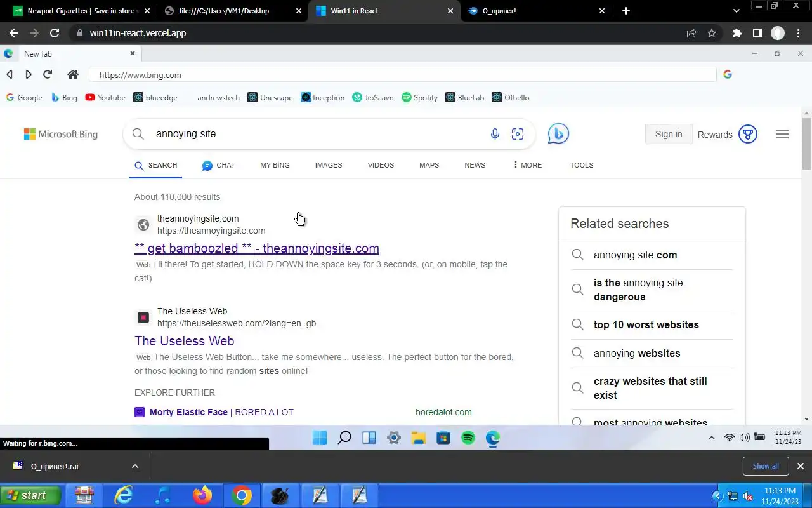The height and width of the screenshot is (508, 812).
Task: Click Show all in downloads bar
Action: point(766,466)
